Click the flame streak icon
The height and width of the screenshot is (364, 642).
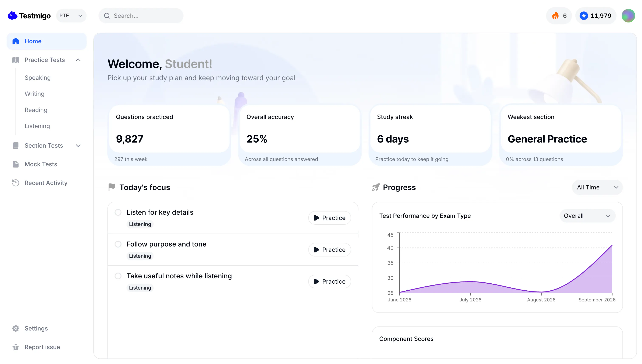click(555, 16)
